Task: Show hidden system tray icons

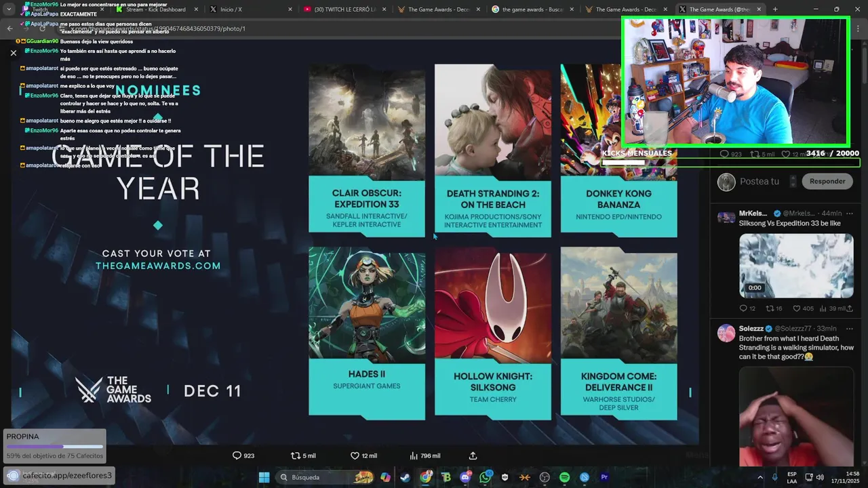Action: click(759, 477)
